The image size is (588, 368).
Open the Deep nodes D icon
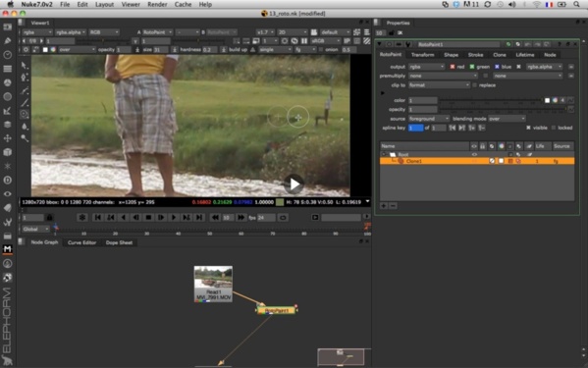8,180
